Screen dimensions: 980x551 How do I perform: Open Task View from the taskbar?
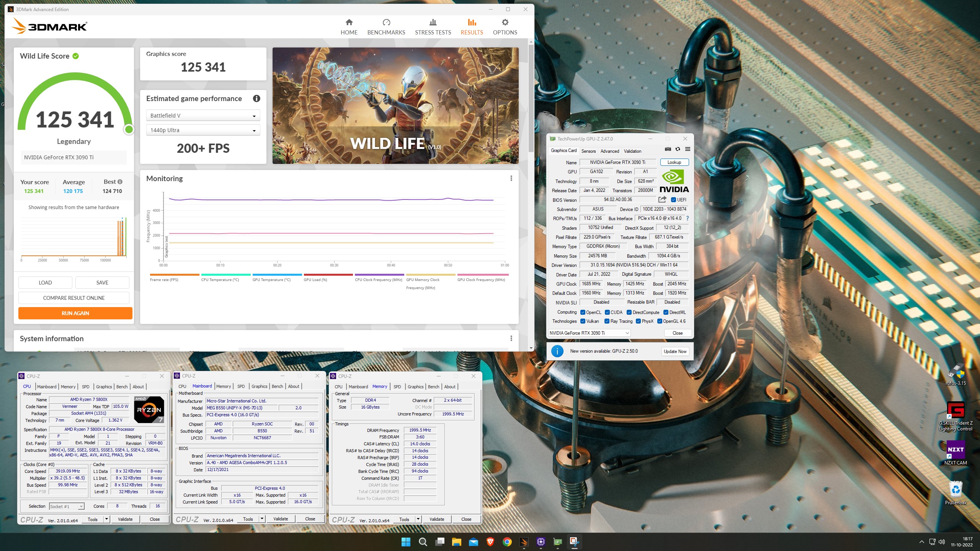[440, 542]
